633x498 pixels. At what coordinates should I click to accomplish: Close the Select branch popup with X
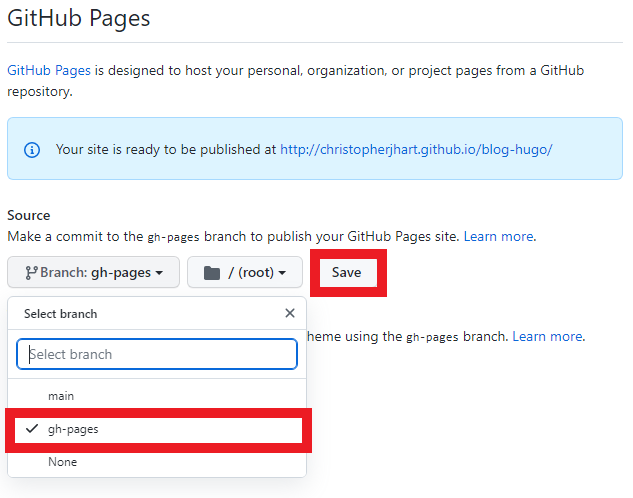[290, 313]
